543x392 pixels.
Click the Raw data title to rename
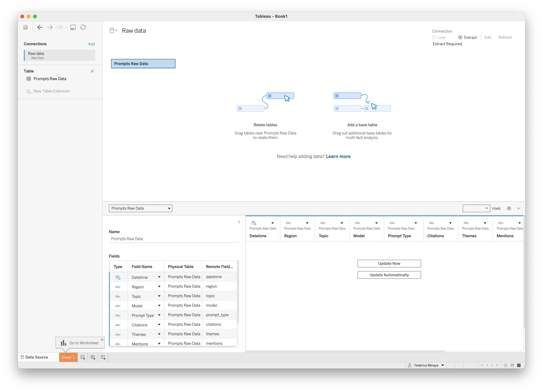134,31
